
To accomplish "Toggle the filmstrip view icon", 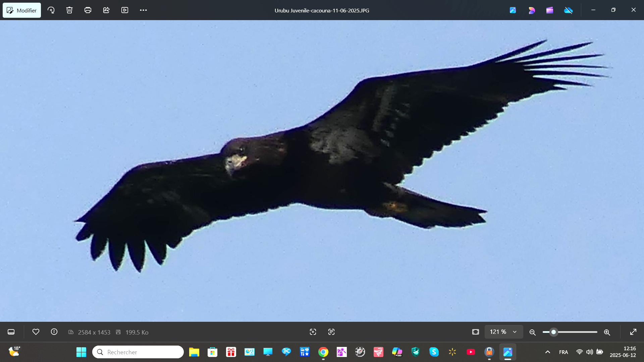I will [x=11, y=332].
